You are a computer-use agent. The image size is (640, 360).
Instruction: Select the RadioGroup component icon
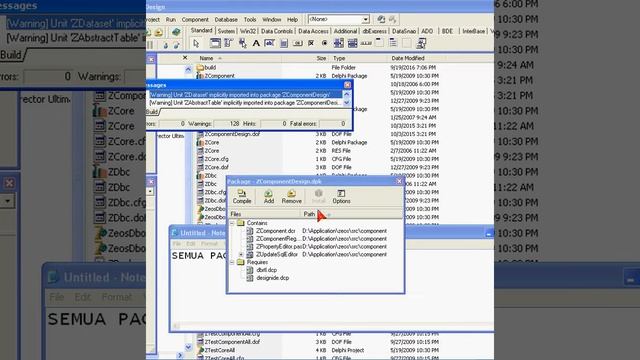(393, 43)
